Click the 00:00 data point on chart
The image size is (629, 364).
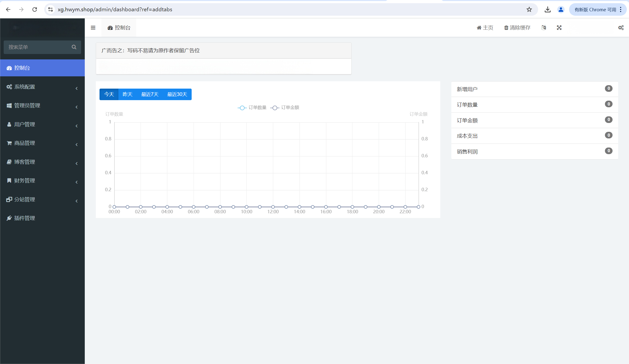(114, 207)
